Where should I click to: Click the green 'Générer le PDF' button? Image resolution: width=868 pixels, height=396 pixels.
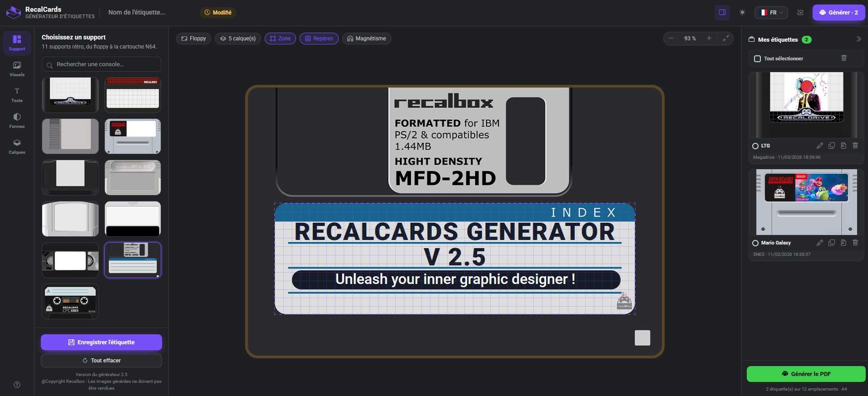coord(806,374)
